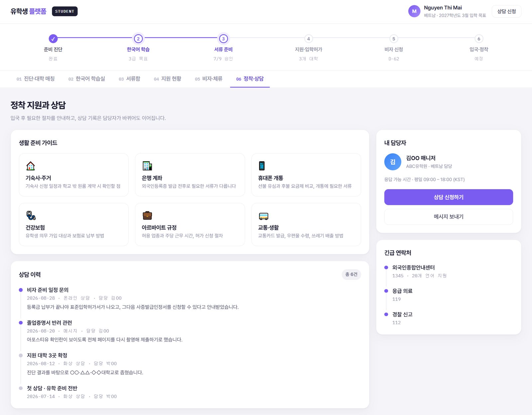Click the STUDENT badge
532x415 pixels.
(65, 11)
